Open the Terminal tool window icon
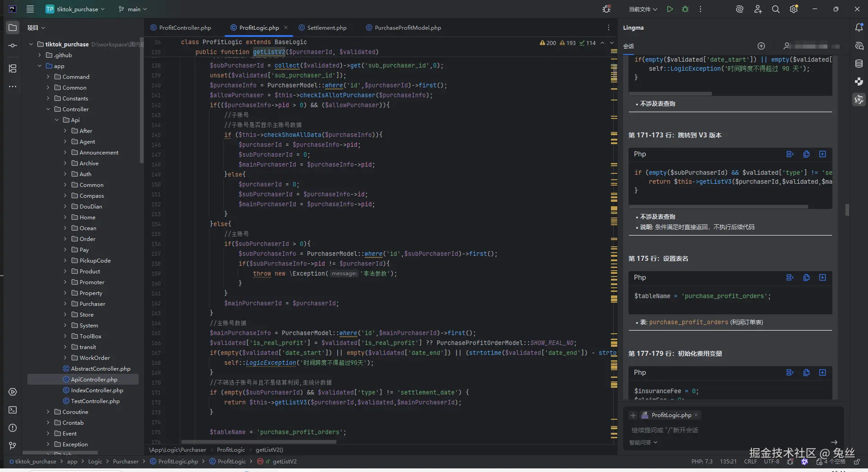 (x=13, y=410)
